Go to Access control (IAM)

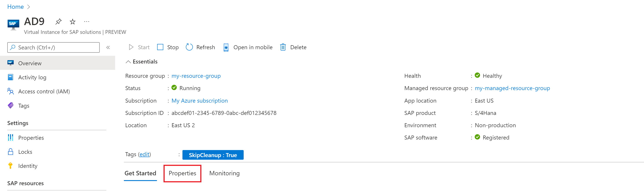(x=44, y=91)
